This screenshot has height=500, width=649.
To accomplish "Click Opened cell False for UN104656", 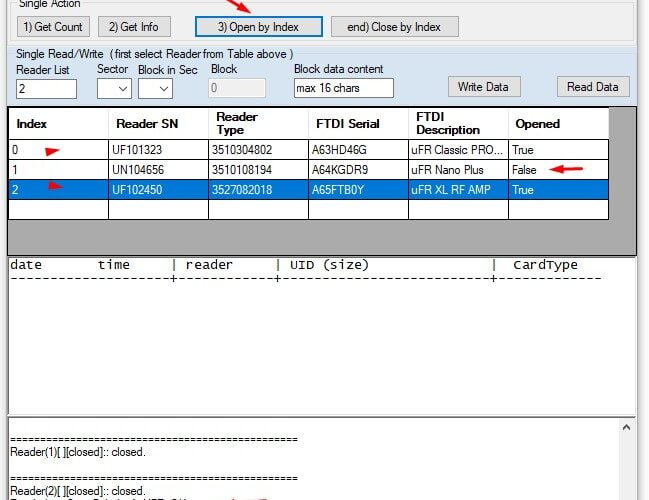I will click(558, 170).
